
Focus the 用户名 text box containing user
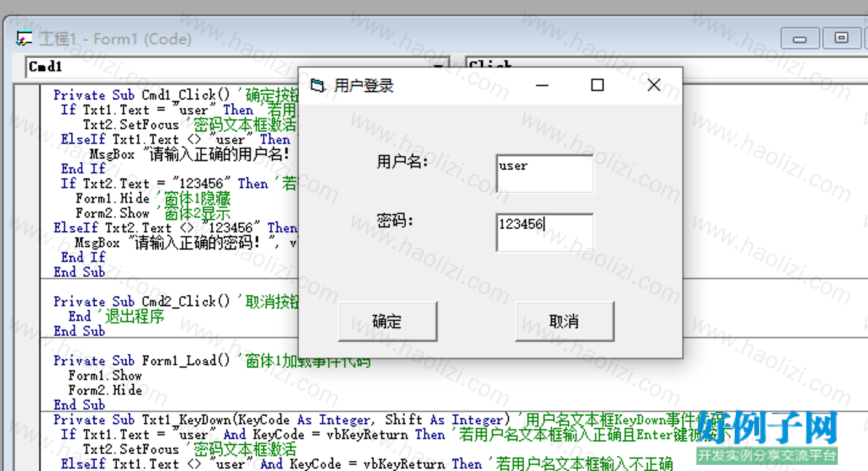545,174
